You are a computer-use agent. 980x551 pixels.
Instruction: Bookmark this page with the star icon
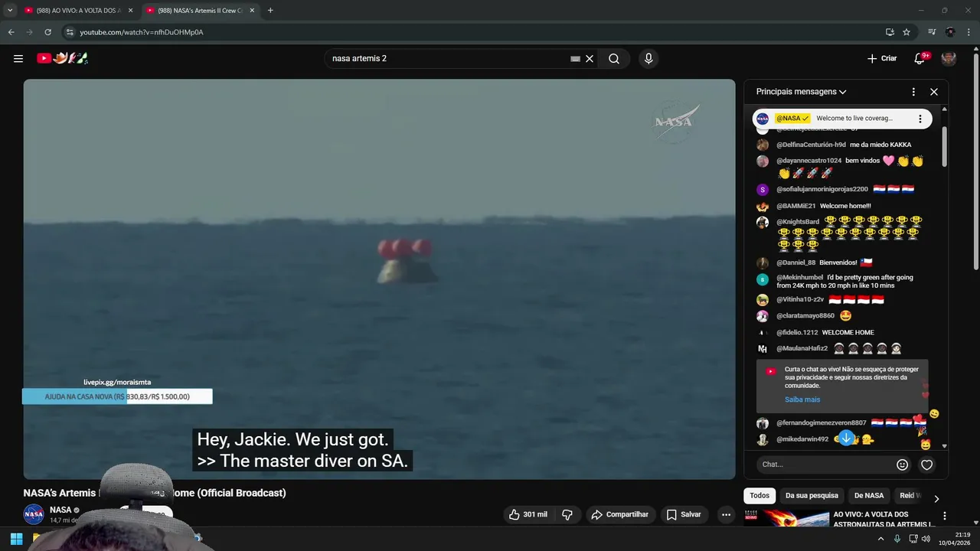tap(906, 32)
